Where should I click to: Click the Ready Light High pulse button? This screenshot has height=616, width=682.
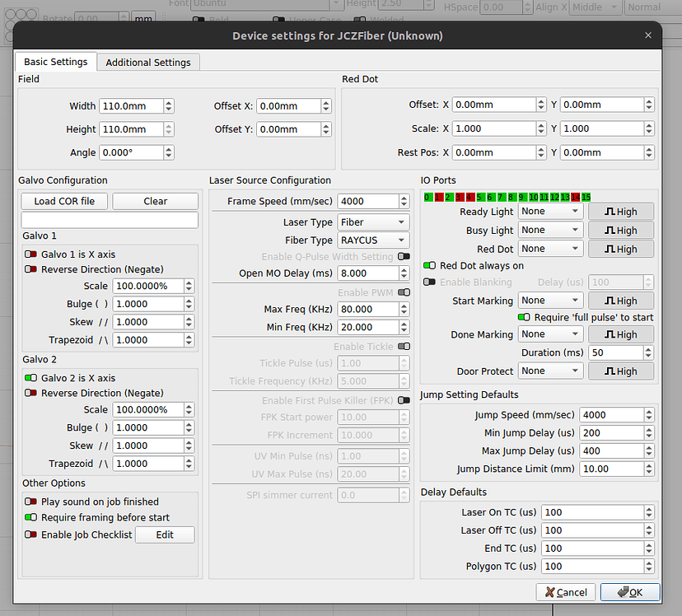(x=620, y=212)
